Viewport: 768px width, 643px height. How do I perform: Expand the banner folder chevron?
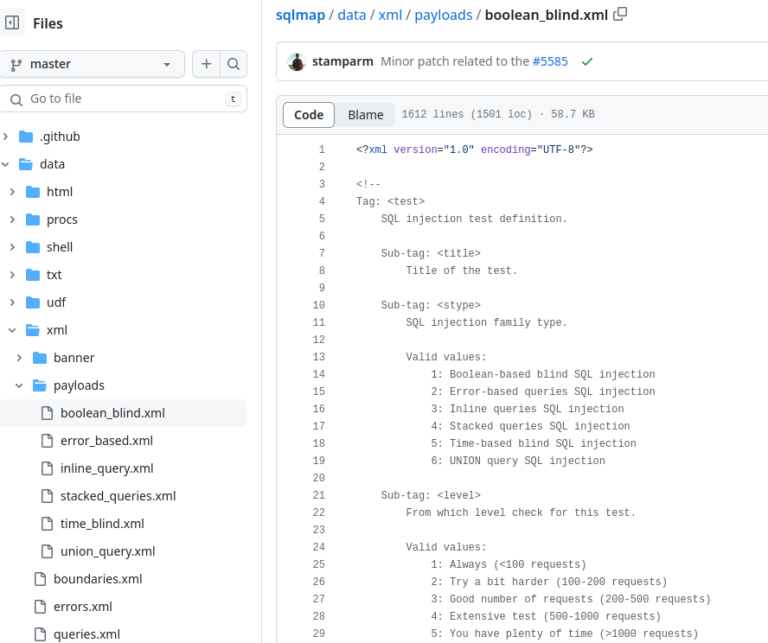point(19,357)
